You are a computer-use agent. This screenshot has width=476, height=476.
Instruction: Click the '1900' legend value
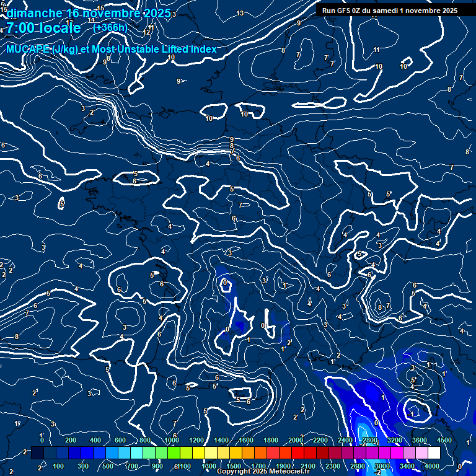283,466
